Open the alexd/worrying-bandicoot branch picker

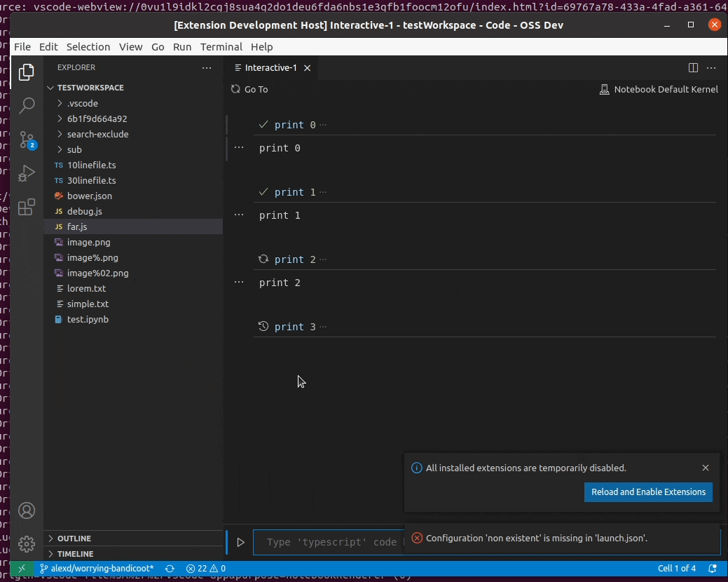tap(97, 569)
